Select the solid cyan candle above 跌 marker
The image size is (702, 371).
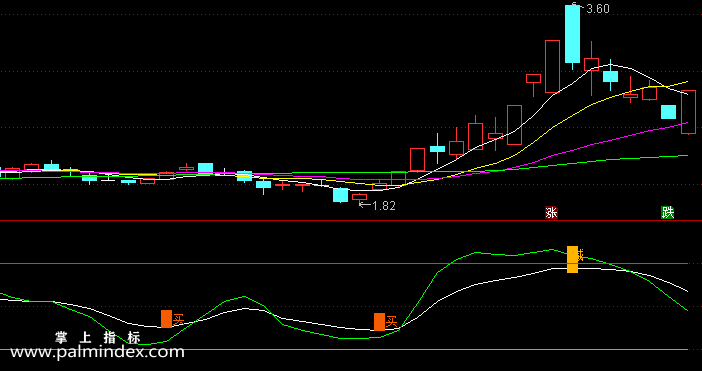pyautogui.click(x=668, y=112)
